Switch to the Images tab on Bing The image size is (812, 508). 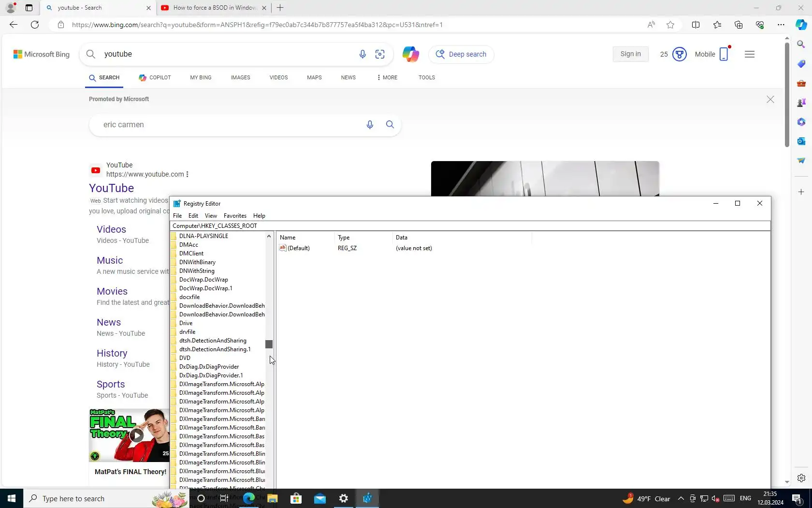point(240,77)
